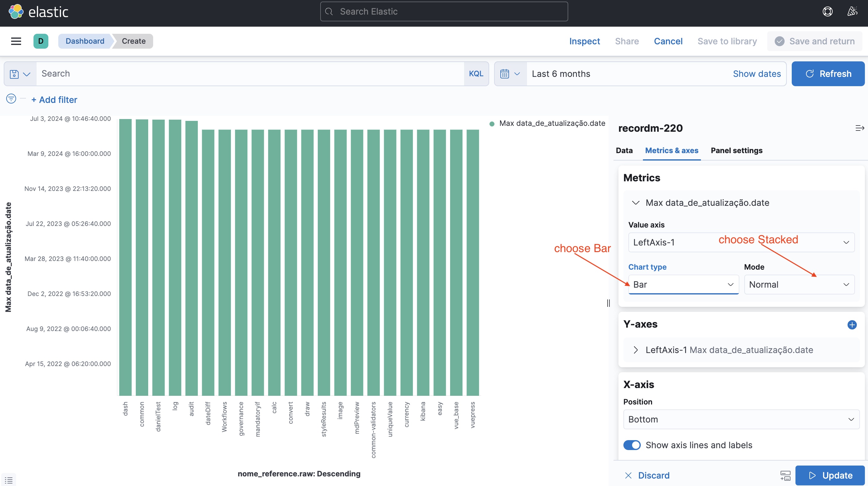Click the Elastic logo
The image size is (868, 486).
(x=38, y=12)
